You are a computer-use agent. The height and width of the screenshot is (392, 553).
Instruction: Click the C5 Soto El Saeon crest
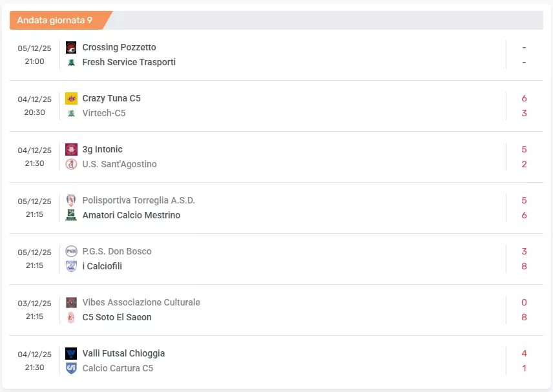[71, 317]
